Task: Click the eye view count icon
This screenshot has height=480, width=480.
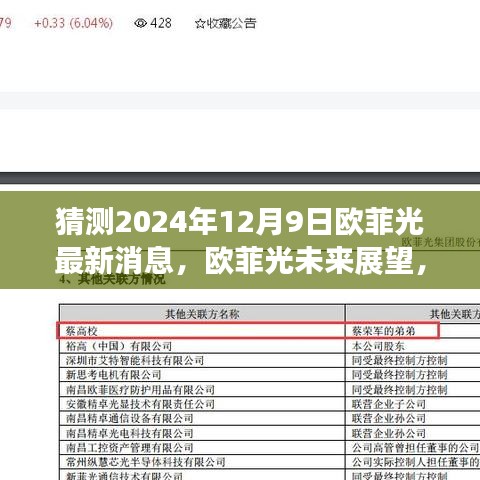Action: 140,23
